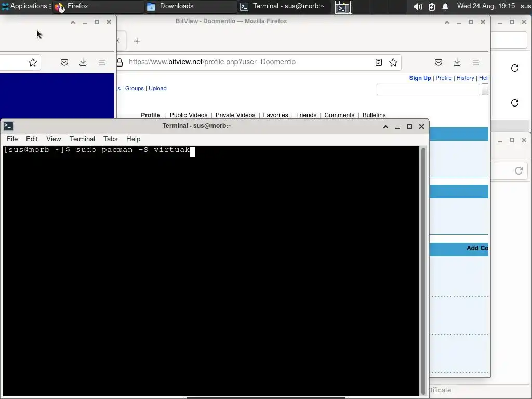Open the File menu in Terminal
Image resolution: width=532 pixels, height=399 pixels.
tap(12, 139)
